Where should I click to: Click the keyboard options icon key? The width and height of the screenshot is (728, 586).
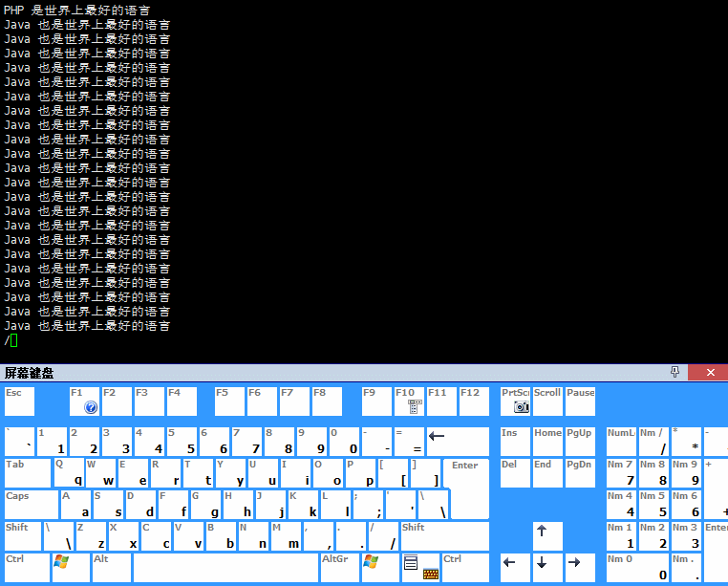pos(431,574)
